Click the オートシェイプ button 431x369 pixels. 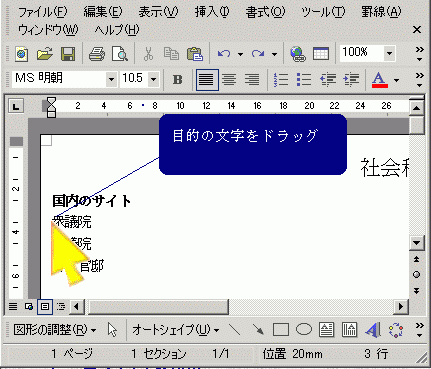click(x=176, y=330)
